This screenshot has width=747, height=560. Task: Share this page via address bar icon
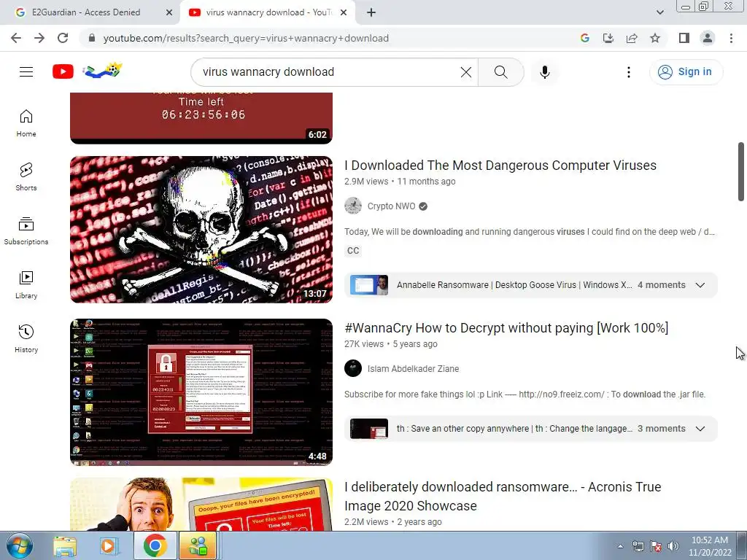tap(632, 38)
